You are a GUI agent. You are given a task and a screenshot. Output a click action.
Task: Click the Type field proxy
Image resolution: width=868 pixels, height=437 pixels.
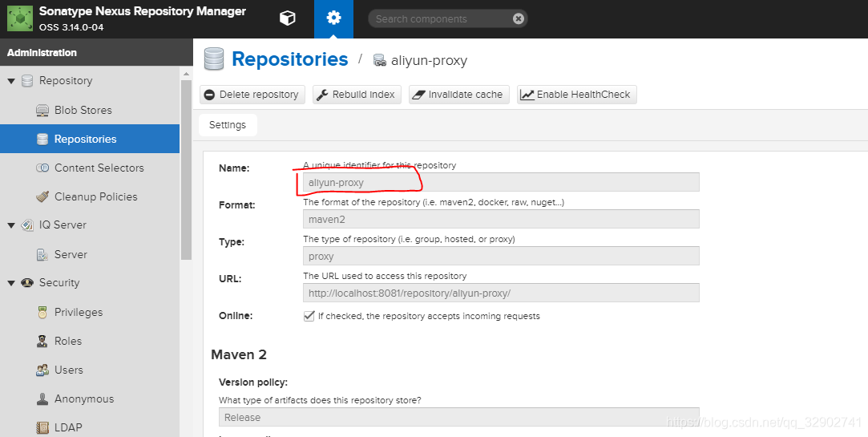[x=501, y=257]
